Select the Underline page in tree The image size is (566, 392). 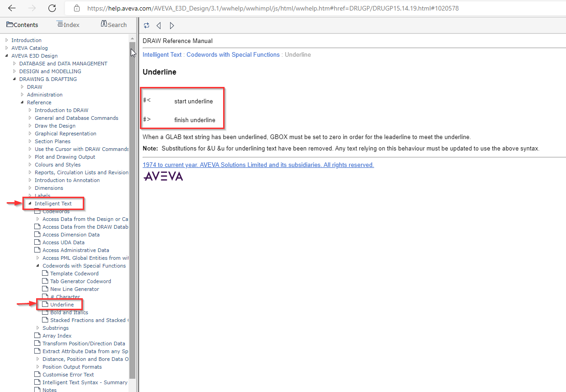tap(62, 305)
